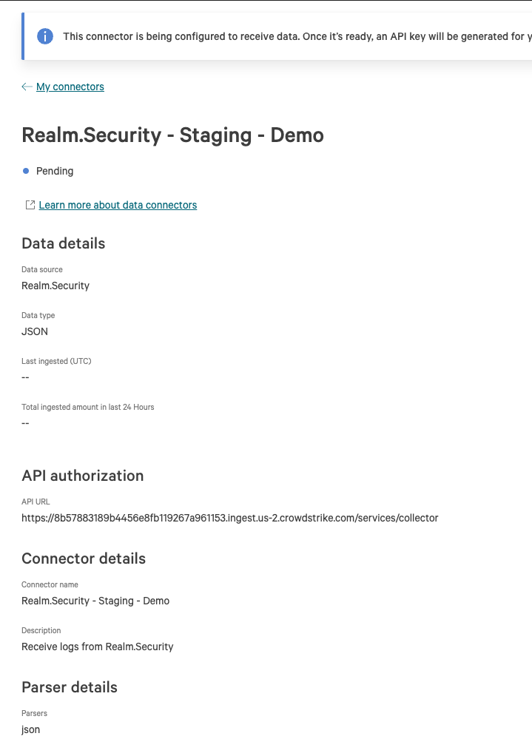This screenshot has width=532, height=756.
Task: Click the Connector name label
Action: tap(50, 584)
